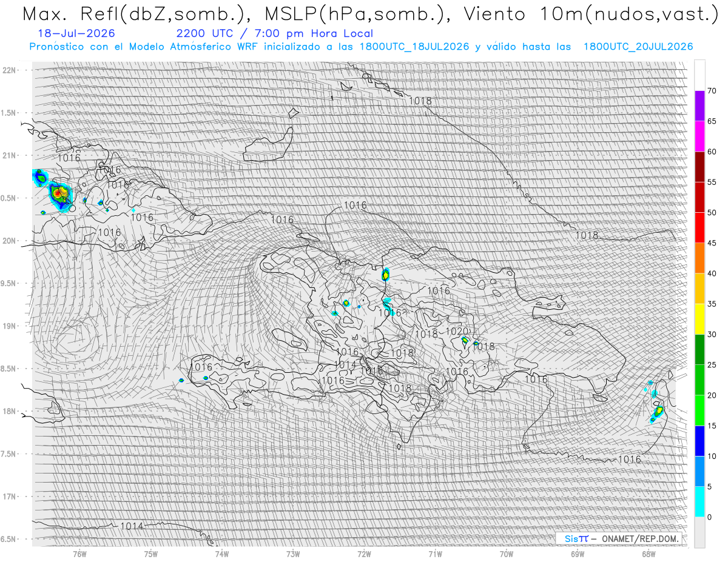Click the 'ONAMET/REP.DOM.' credit label
Image resolution: width=728 pixels, height=562 pixels.
(641, 539)
